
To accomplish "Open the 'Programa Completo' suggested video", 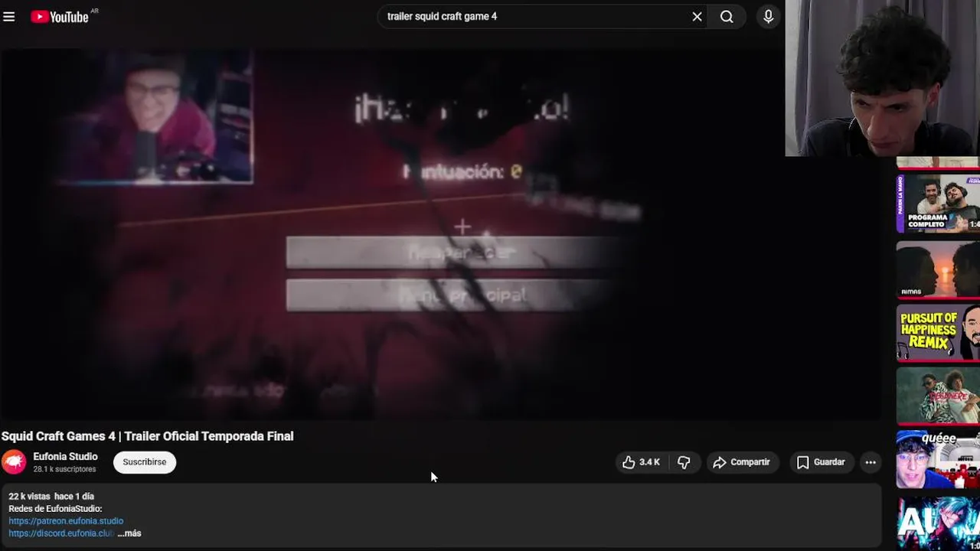I will [x=938, y=203].
